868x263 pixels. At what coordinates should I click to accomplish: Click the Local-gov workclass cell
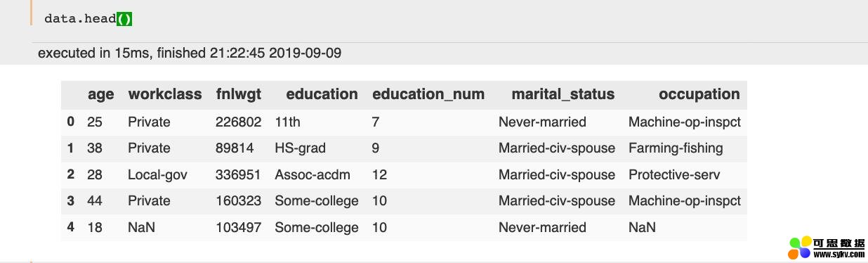158,174
